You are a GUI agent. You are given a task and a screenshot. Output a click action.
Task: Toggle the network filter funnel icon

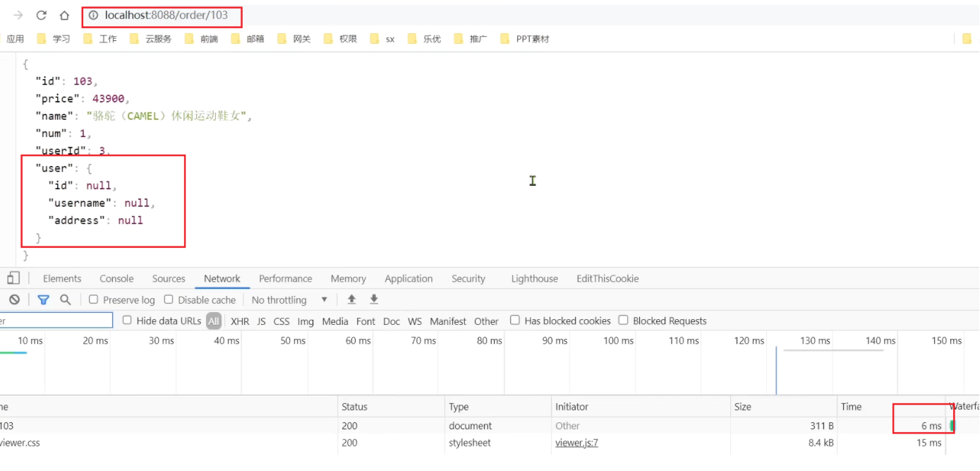[x=43, y=299]
